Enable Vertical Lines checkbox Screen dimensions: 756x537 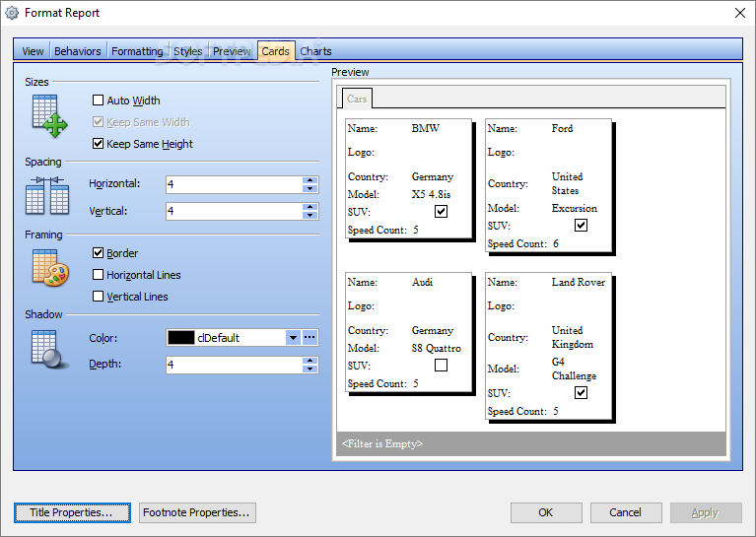click(98, 297)
